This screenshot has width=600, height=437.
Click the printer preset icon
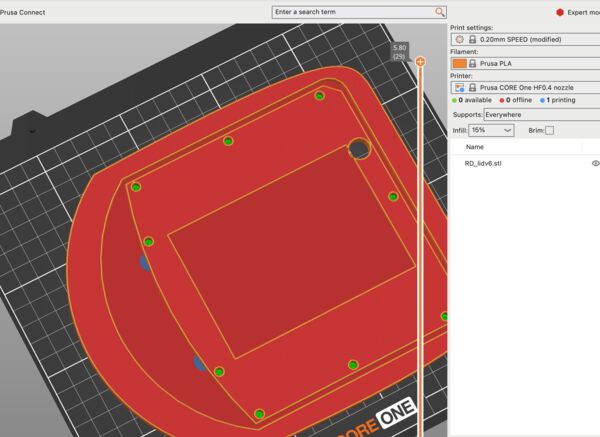pos(460,88)
